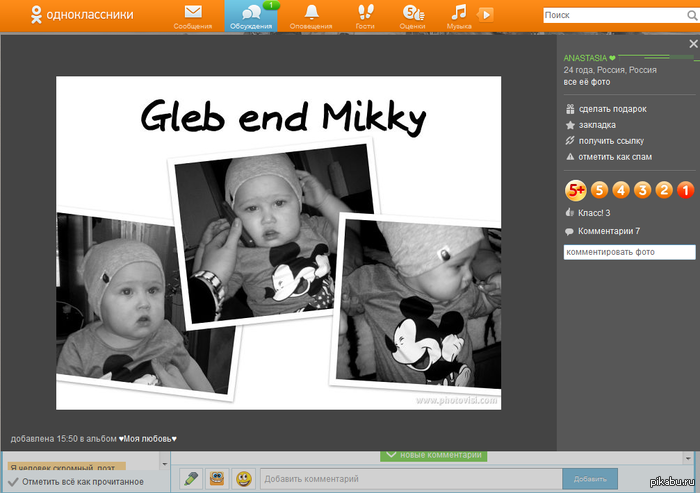Click the orange music play button
700x493 pixels.
[x=485, y=14]
